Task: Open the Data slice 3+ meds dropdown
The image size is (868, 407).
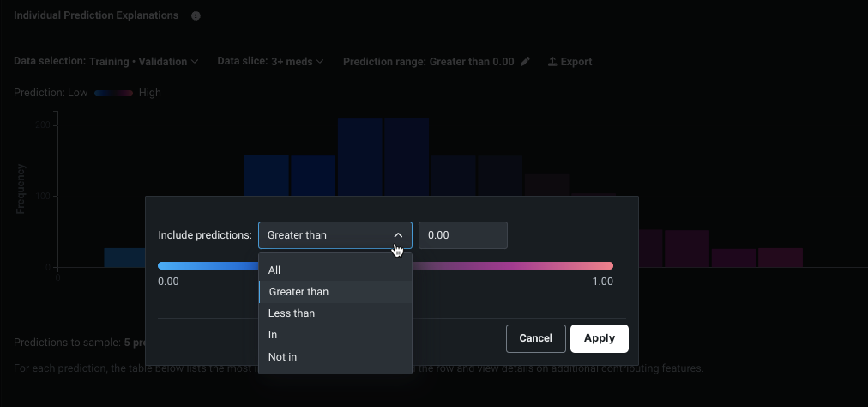Action: coord(271,62)
